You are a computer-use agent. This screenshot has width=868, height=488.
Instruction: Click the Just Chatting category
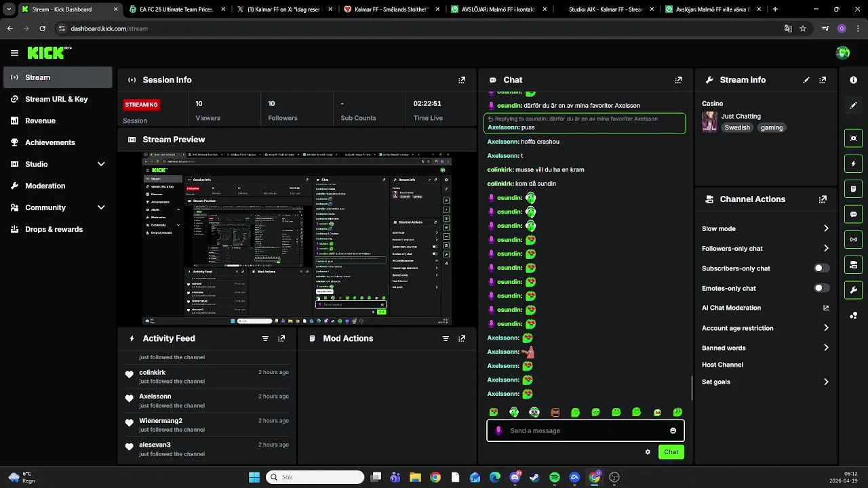(x=741, y=116)
